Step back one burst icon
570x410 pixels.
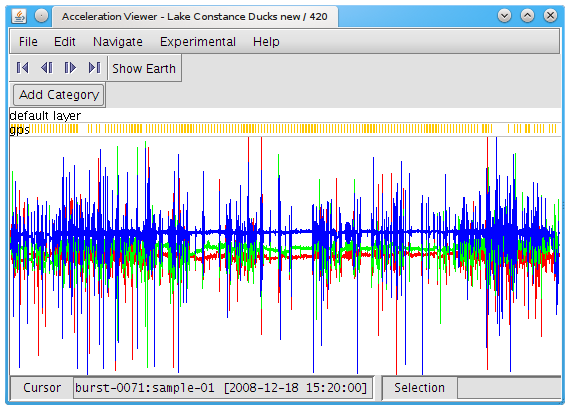click(x=47, y=68)
